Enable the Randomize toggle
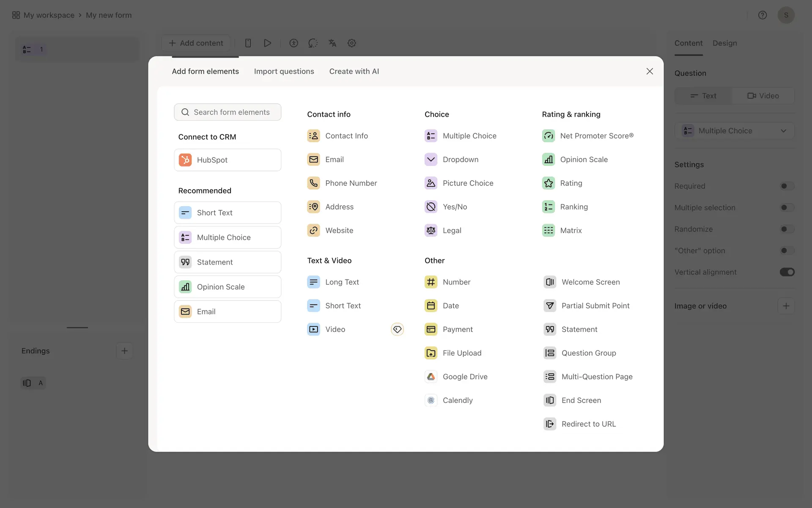This screenshot has height=508, width=812. [x=787, y=229]
